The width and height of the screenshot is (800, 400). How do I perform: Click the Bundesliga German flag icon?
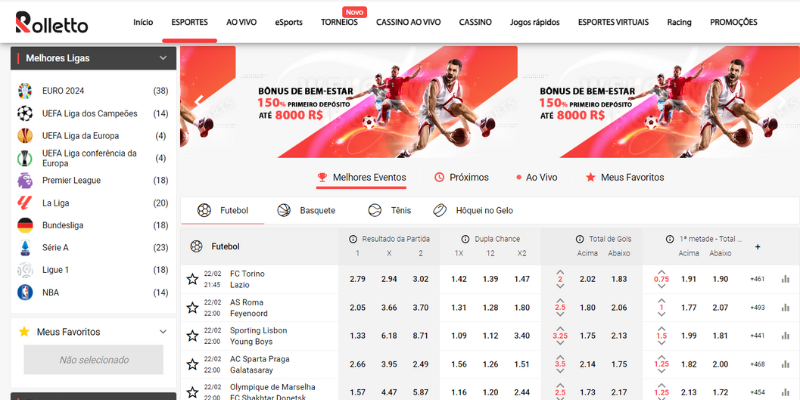tap(25, 225)
